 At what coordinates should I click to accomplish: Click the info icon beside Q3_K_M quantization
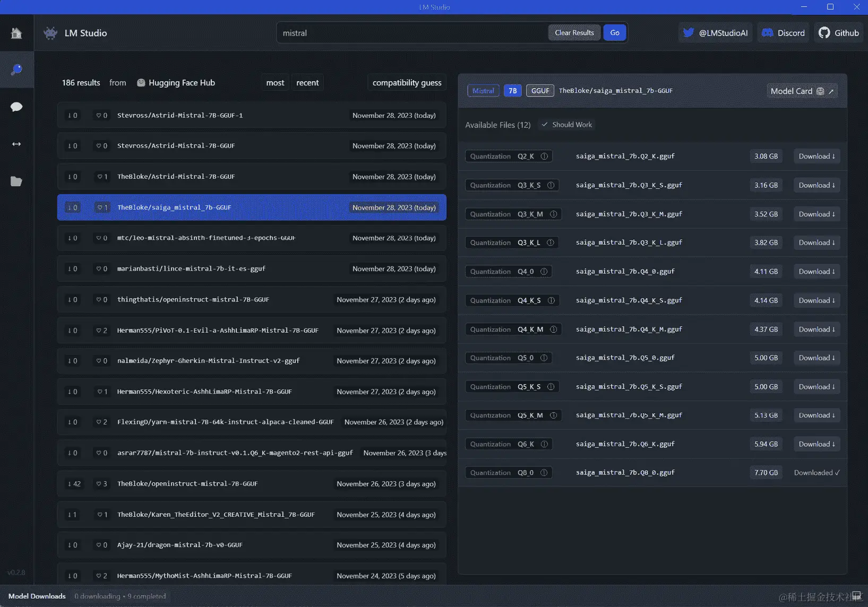(x=553, y=214)
